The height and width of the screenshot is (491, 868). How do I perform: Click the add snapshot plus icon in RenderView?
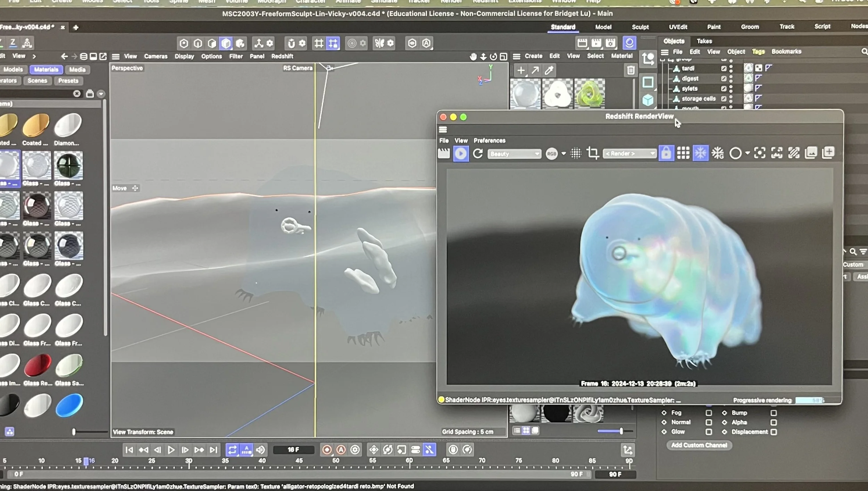(828, 153)
